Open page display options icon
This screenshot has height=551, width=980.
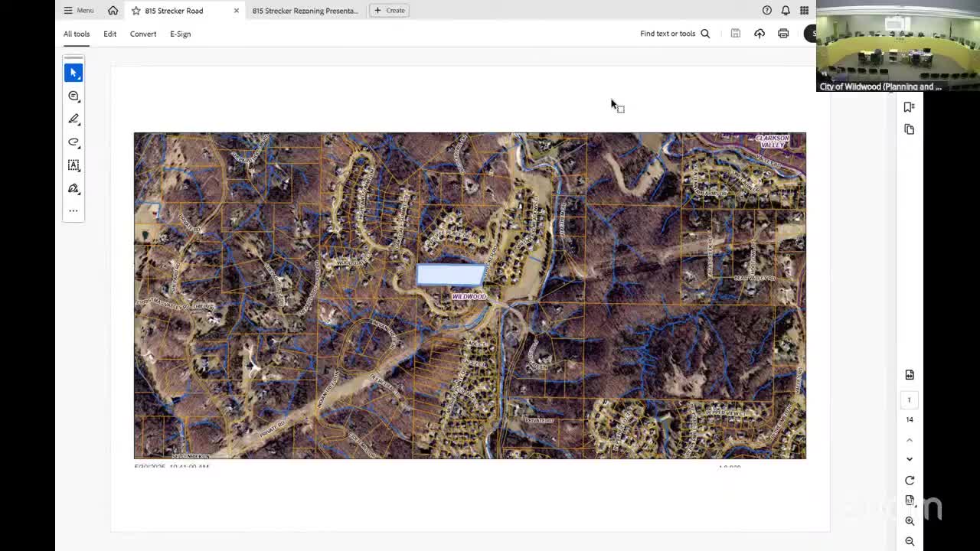pyautogui.click(x=910, y=500)
